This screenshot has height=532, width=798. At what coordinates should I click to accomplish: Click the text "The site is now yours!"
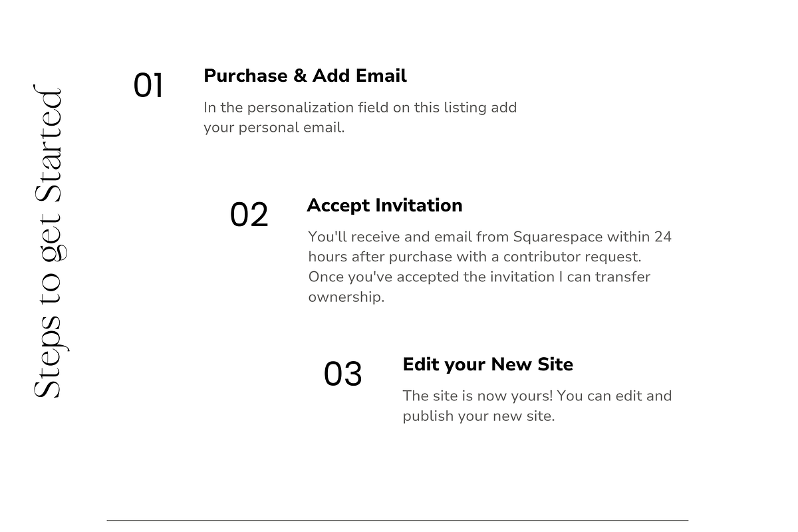pos(477,396)
